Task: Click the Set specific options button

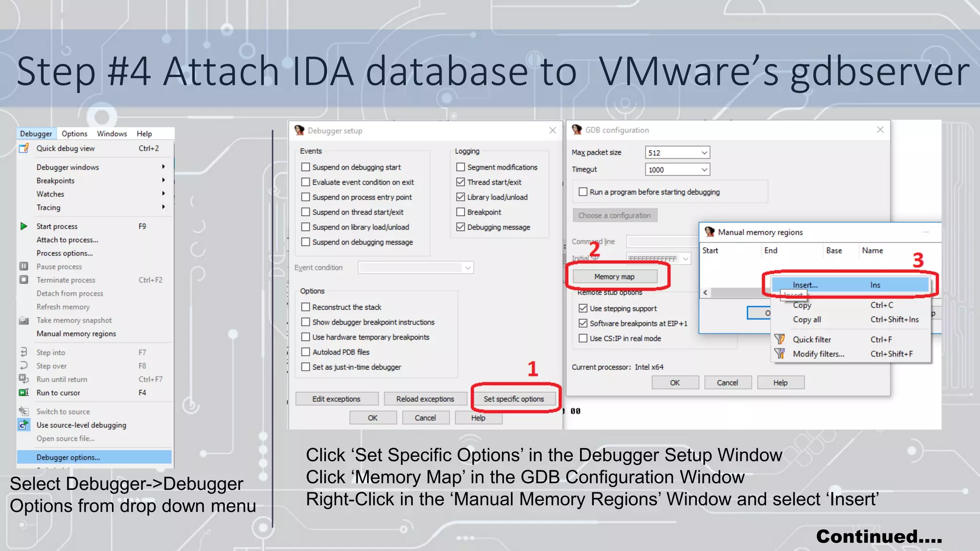Action: click(513, 398)
